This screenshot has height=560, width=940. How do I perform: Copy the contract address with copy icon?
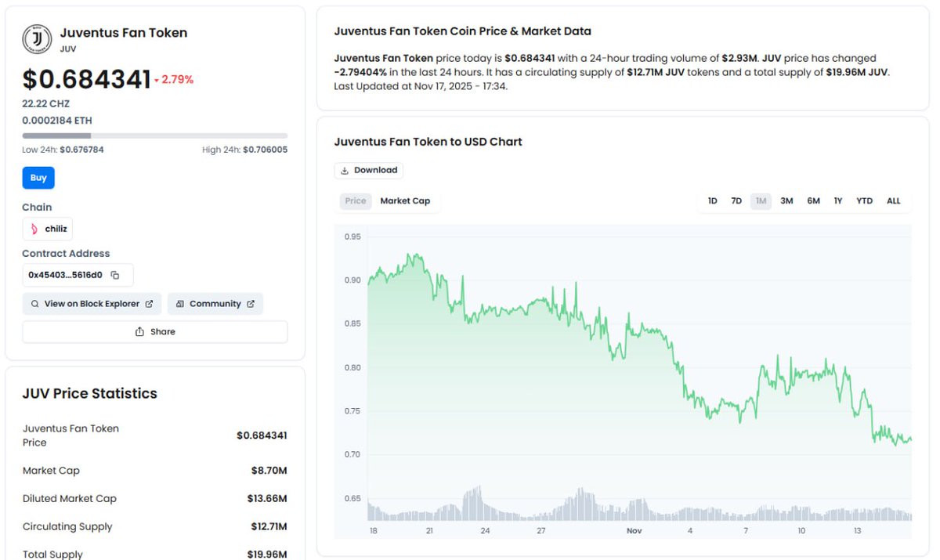point(115,275)
